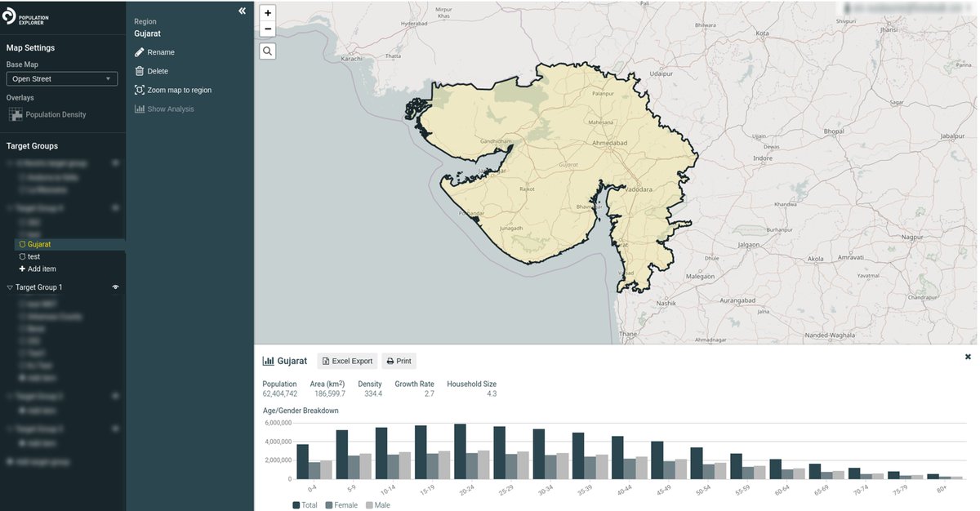The width and height of the screenshot is (980, 511).
Task: Click the Delete trash icon
Action: pos(140,71)
